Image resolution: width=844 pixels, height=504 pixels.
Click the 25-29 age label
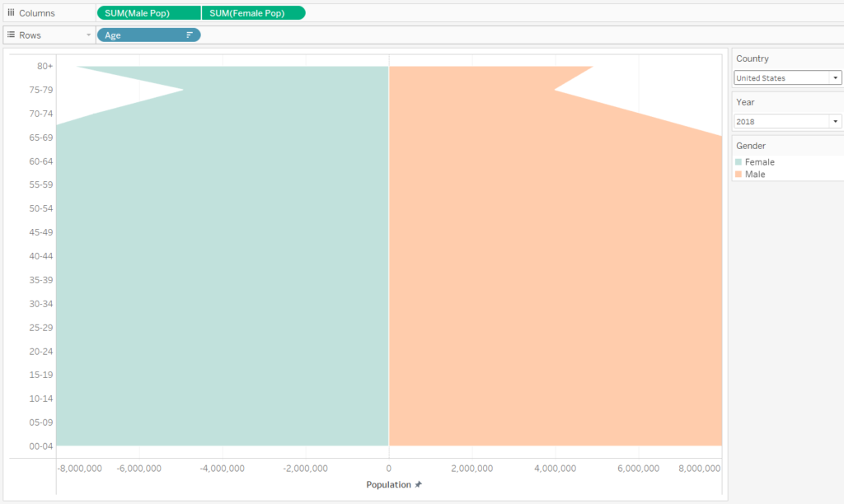click(x=41, y=328)
